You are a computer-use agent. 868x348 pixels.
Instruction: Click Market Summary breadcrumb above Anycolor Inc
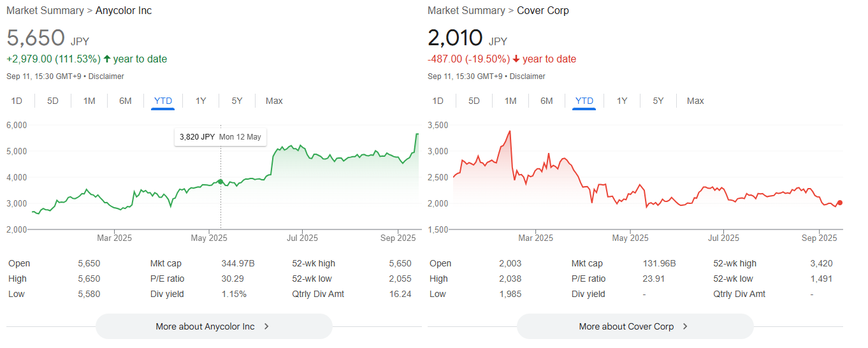pyautogui.click(x=45, y=11)
